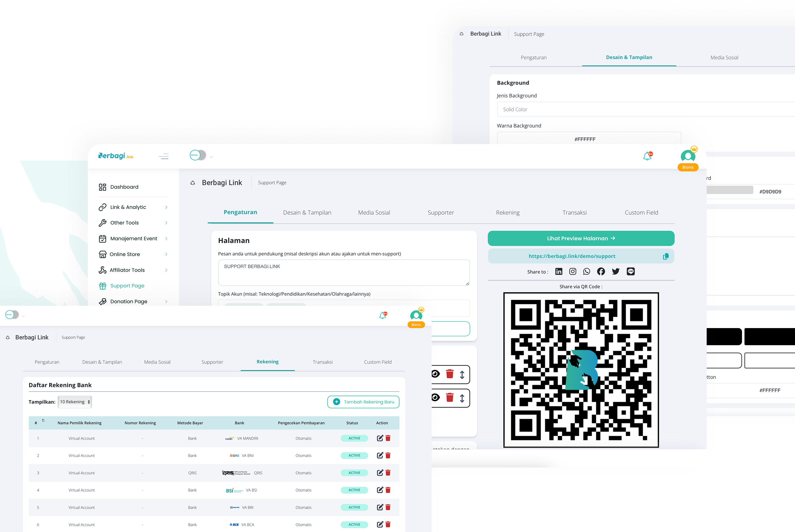Image resolution: width=795 pixels, height=532 pixels.
Task: Sort the table by the # column arrows
Action: pyautogui.click(x=43, y=421)
